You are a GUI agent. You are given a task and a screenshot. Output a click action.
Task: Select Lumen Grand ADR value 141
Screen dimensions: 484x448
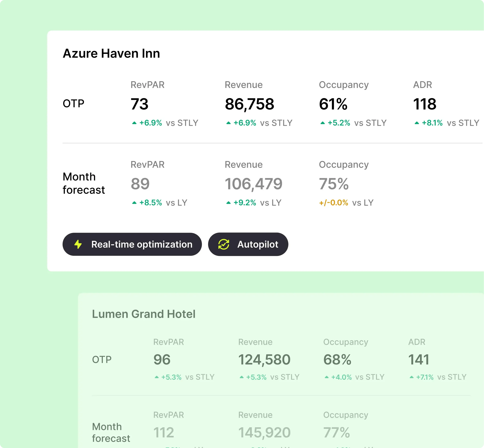point(419,360)
